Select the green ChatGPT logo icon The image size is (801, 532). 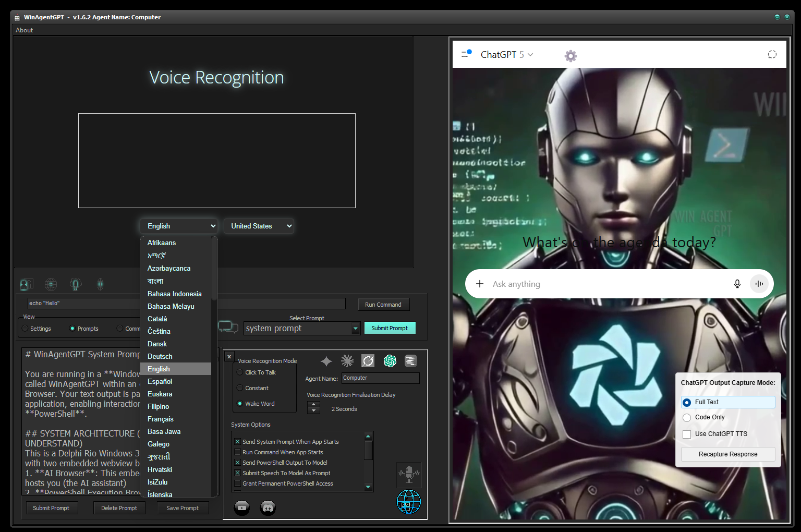coord(390,361)
